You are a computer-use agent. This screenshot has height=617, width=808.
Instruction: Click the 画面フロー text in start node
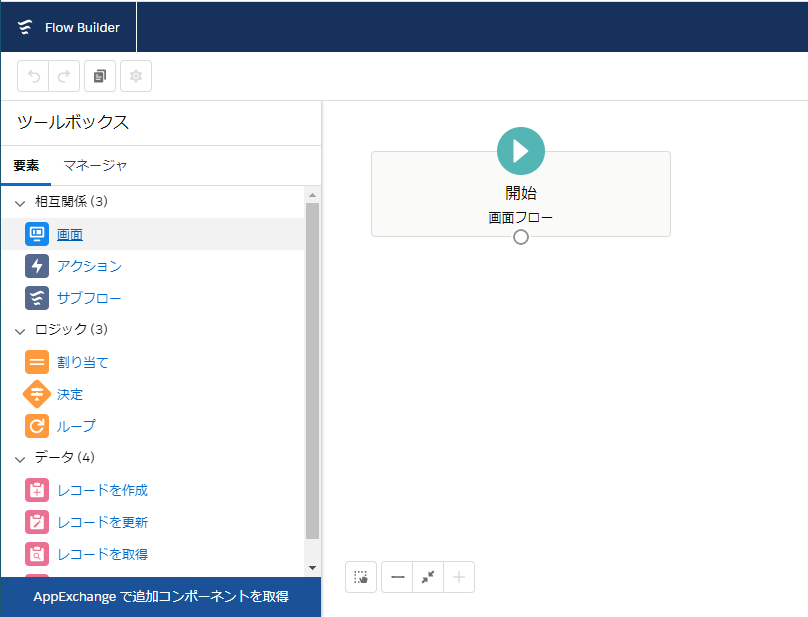[x=520, y=218]
